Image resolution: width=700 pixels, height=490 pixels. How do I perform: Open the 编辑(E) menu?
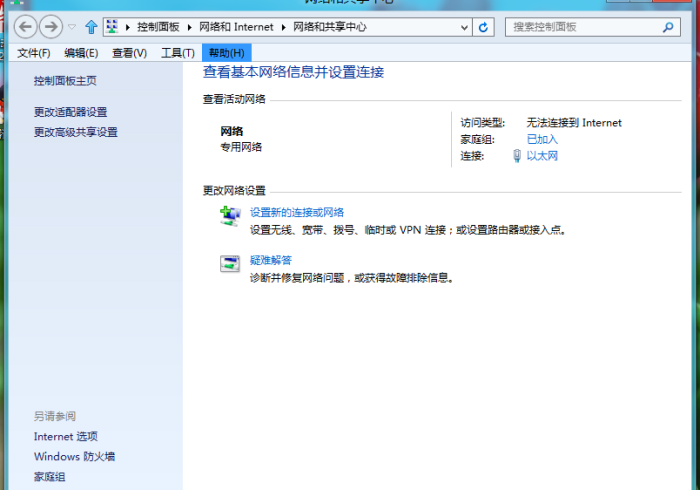pyautogui.click(x=81, y=53)
